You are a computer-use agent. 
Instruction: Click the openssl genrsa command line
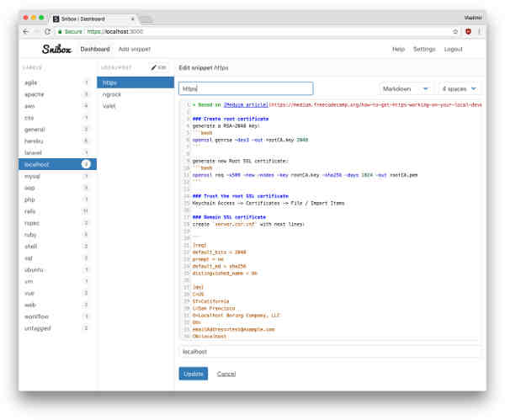[x=250, y=140]
